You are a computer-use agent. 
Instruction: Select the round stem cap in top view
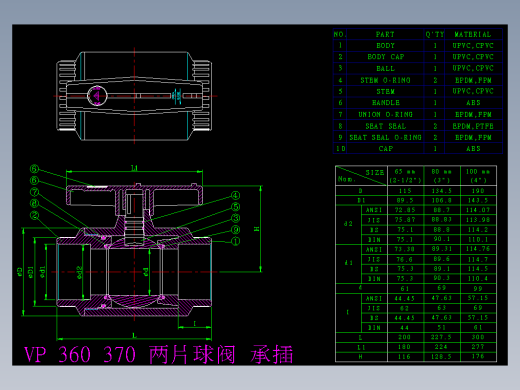(97, 96)
